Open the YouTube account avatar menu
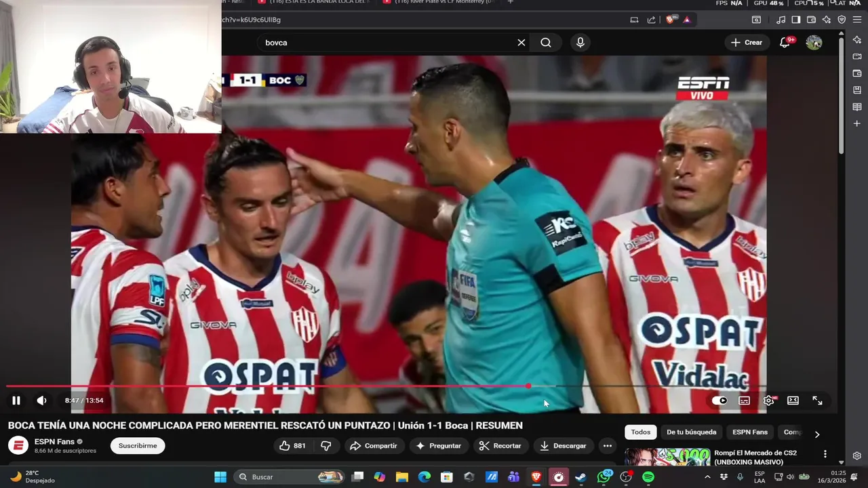 point(814,43)
